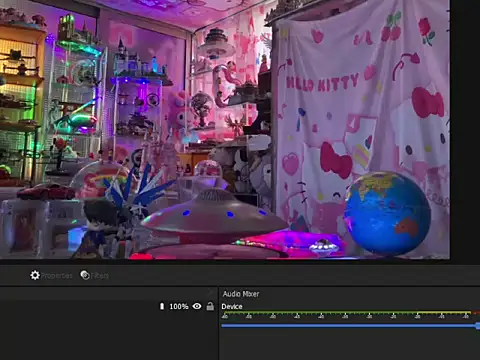Open the Filters dialog for the source

point(95,275)
